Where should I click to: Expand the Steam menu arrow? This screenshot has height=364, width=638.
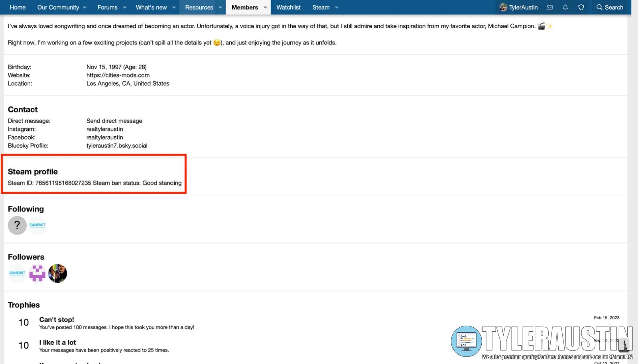337,7
